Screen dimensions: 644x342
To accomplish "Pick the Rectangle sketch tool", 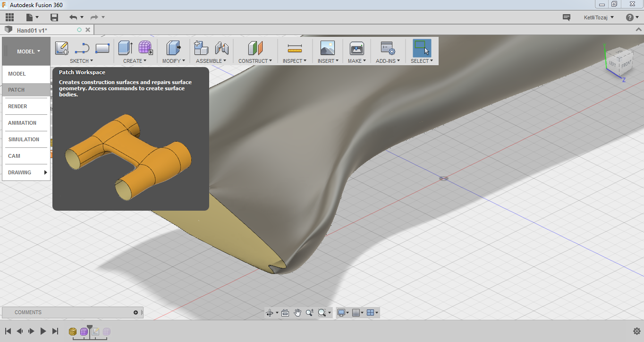I will coord(102,48).
